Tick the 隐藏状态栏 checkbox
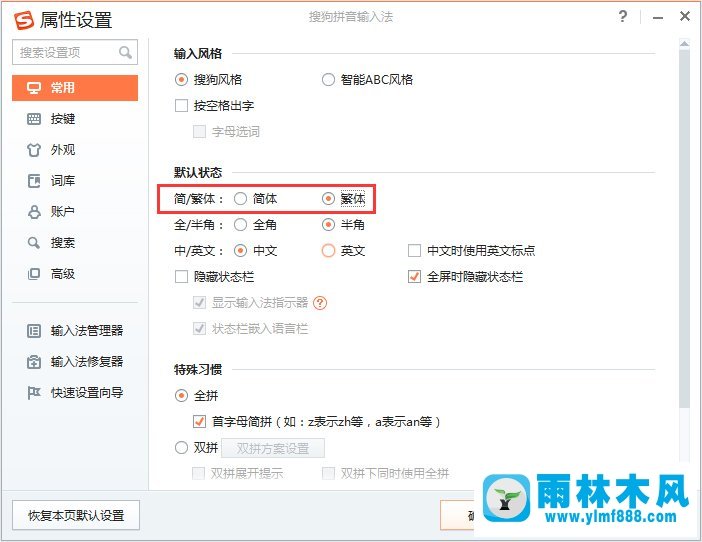The width and height of the screenshot is (702, 542). pos(181,277)
